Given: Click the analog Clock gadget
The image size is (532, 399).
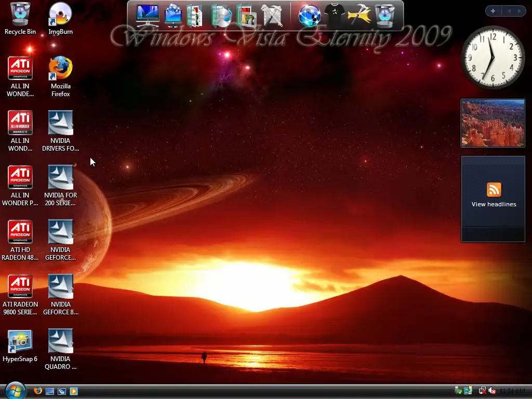Looking at the screenshot, I should 493,57.
